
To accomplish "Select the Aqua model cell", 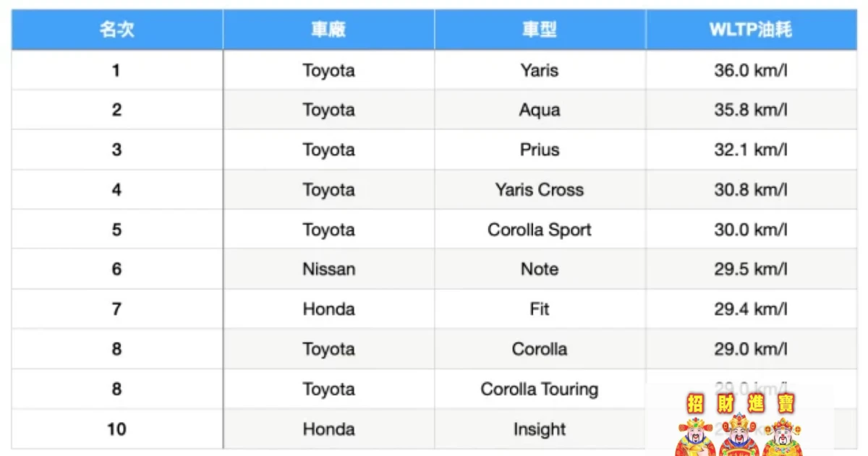I will 540,110.
